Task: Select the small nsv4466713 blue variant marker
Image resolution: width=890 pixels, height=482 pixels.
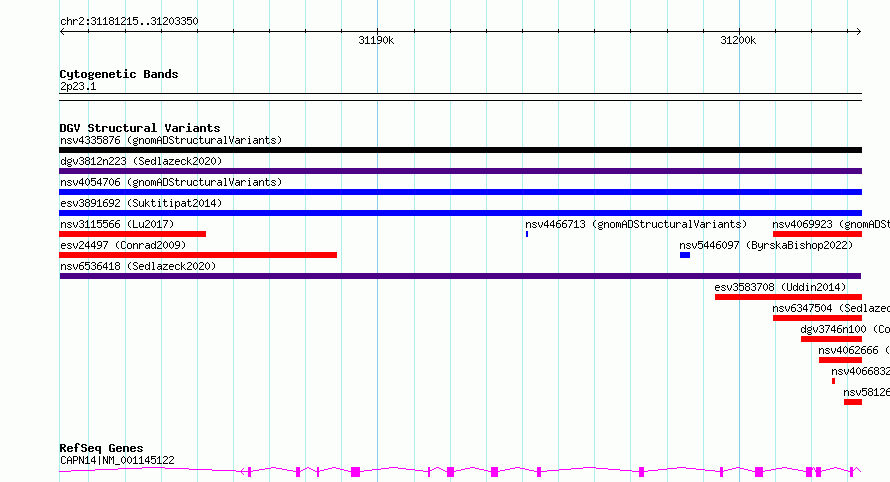Action: pos(527,234)
